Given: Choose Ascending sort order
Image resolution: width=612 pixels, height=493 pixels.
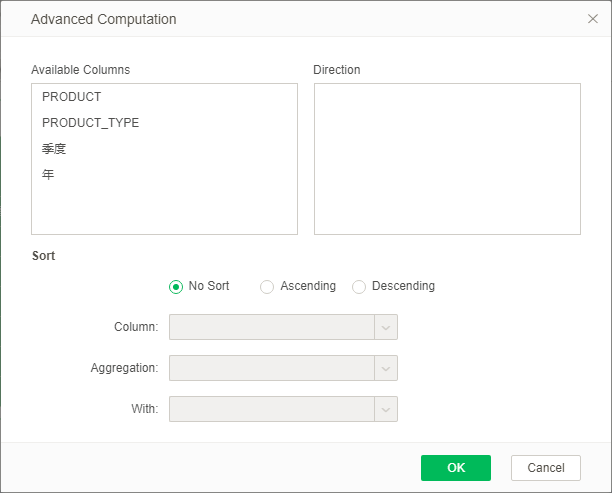Looking at the screenshot, I should pyautogui.click(x=267, y=287).
